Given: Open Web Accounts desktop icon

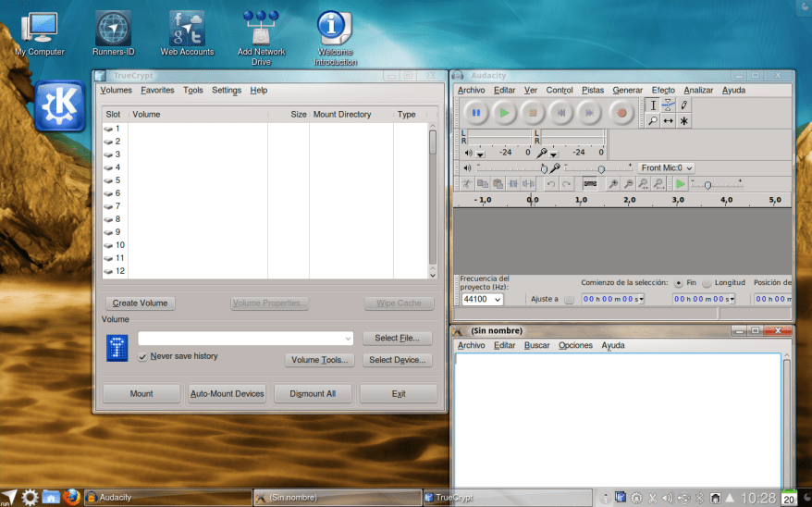Looking at the screenshot, I should pos(187,33).
